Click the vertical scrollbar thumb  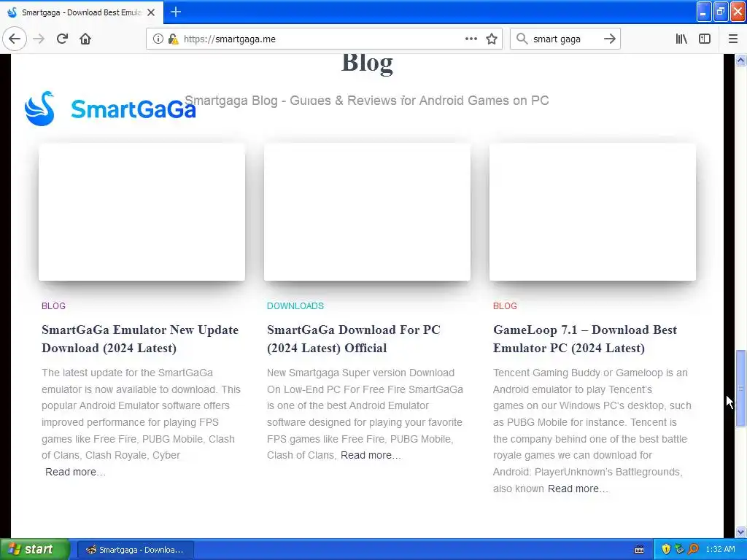741,388
